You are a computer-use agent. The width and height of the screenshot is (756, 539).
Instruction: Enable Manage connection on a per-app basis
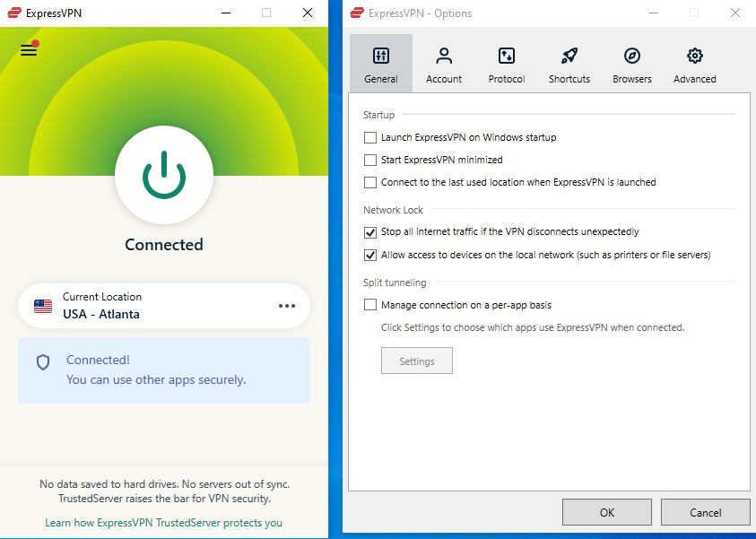[370, 305]
